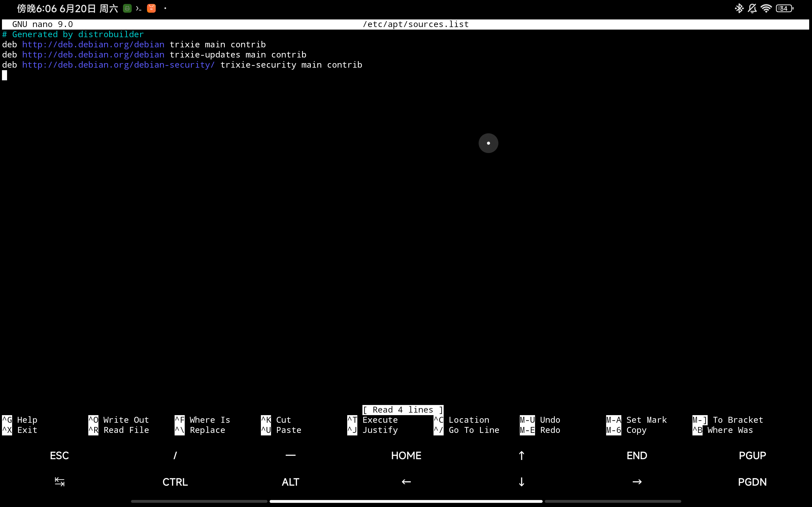The height and width of the screenshot is (507, 812).
Task: Click the M-6 Copy shortcut
Action: 626,430
